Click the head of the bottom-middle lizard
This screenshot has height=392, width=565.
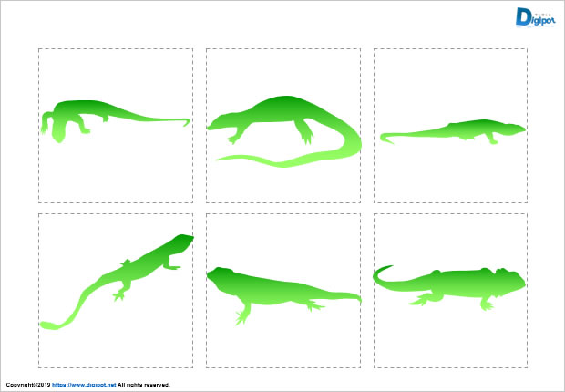tap(219, 276)
